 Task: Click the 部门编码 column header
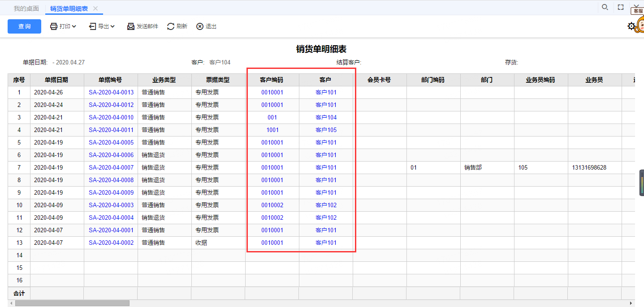[x=433, y=80]
